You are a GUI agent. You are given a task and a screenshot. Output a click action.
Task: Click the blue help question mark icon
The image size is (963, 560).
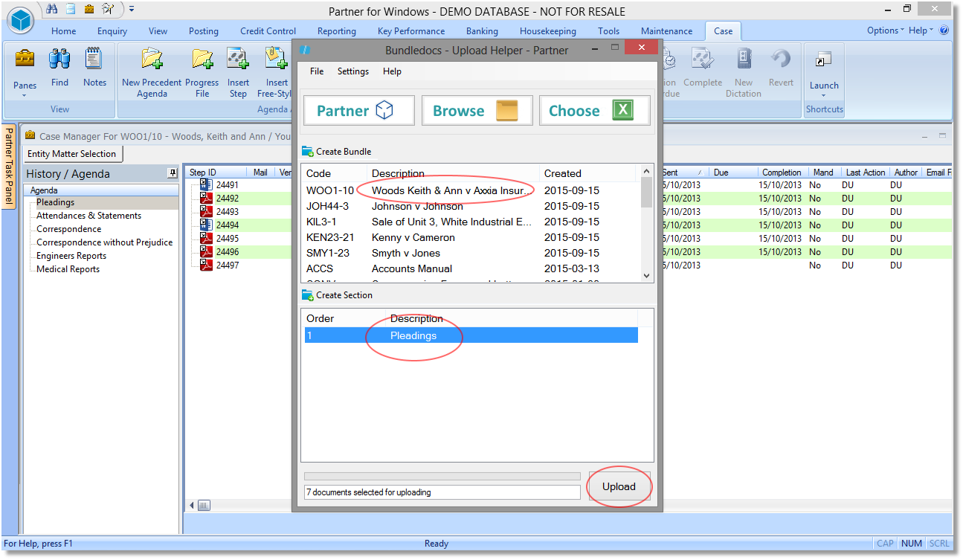click(944, 30)
